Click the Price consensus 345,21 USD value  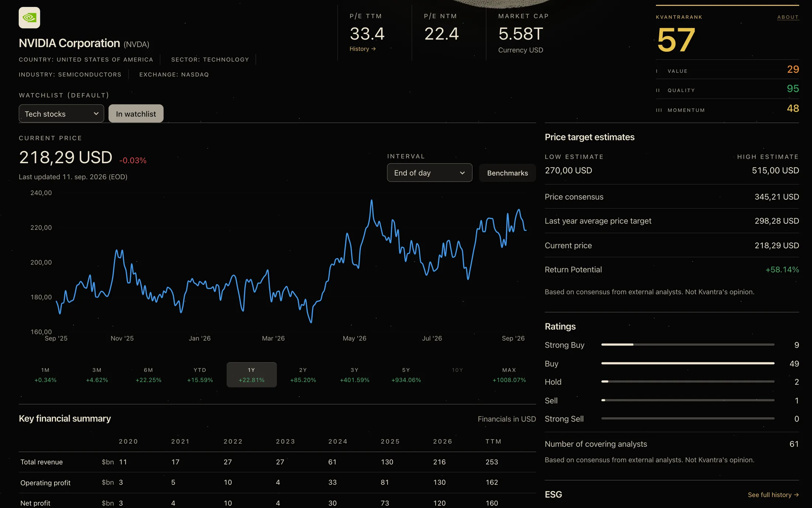tap(777, 197)
